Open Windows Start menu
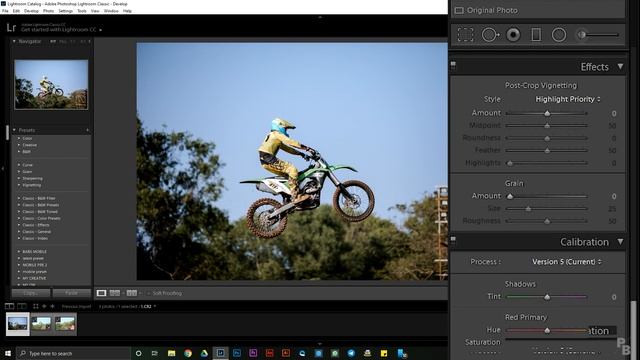 [8, 353]
